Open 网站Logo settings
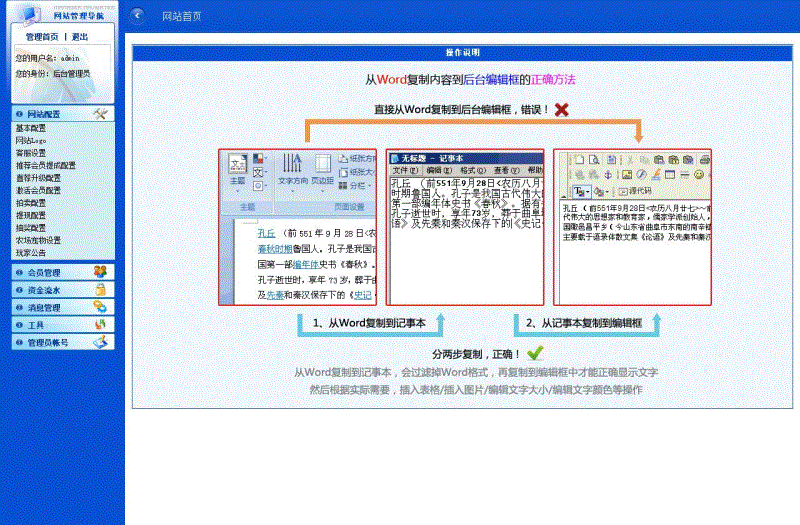This screenshot has width=800, height=525. tap(31, 141)
